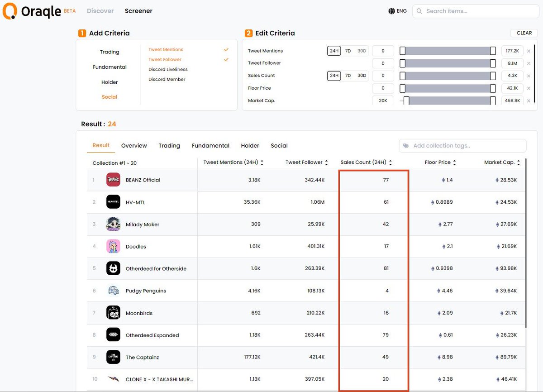Open the Pudgy Penguins collection name

[146, 291]
